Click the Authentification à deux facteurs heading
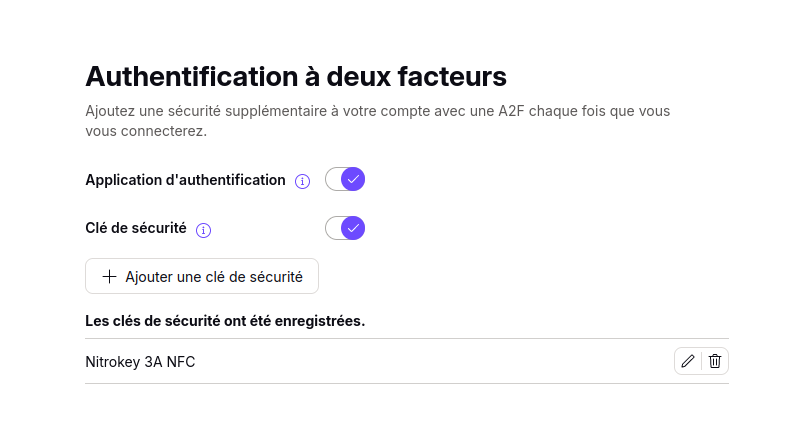 [x=296, y=77]
